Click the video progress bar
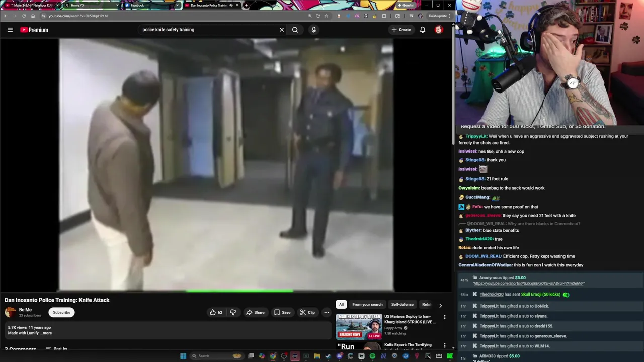This screenshot has height=362, width=644. point(226,291)
